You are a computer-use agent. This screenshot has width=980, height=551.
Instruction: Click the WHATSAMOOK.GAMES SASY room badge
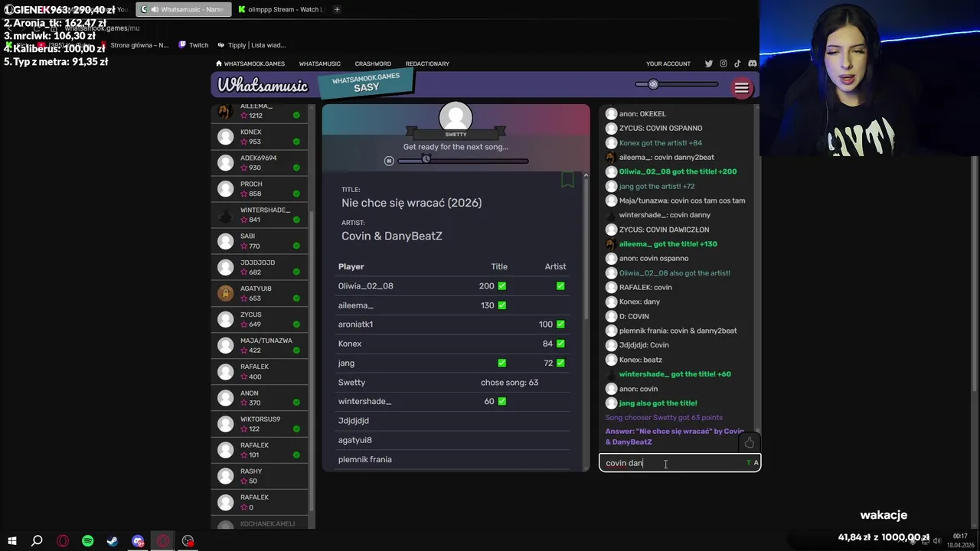366,83
